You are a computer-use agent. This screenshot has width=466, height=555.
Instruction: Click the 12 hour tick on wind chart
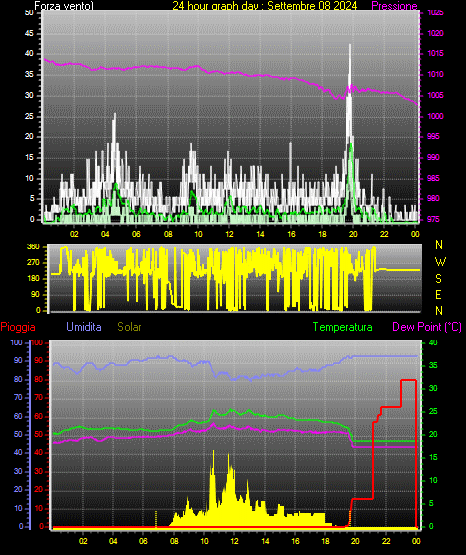[229, 234]
